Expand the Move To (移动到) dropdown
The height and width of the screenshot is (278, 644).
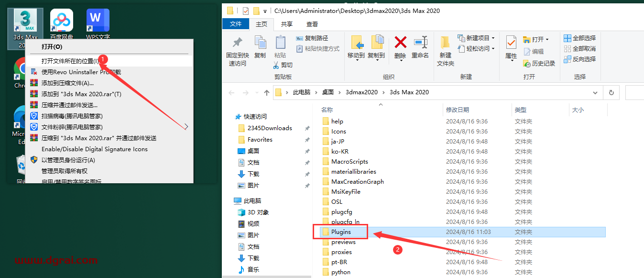[356, 56]
